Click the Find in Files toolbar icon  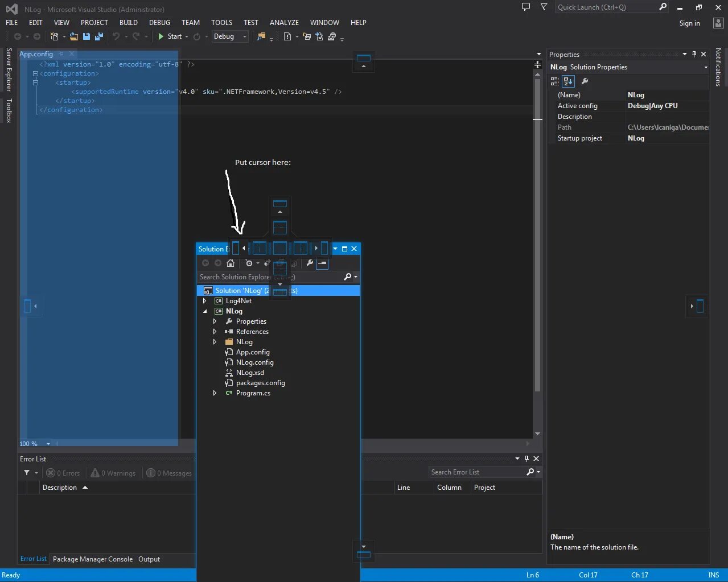pyautogui.click(x=261, y=36)
